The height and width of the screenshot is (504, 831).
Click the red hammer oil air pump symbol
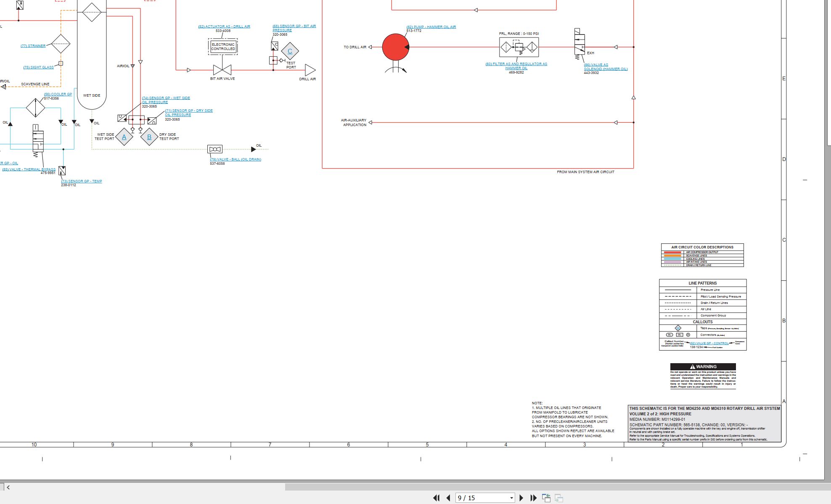click(x=395, y=47)
